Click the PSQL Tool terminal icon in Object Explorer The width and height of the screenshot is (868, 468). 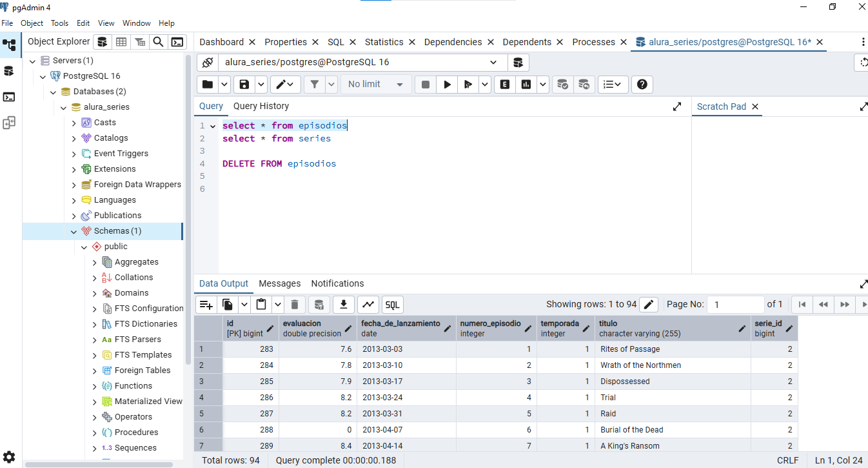[177, 42]
